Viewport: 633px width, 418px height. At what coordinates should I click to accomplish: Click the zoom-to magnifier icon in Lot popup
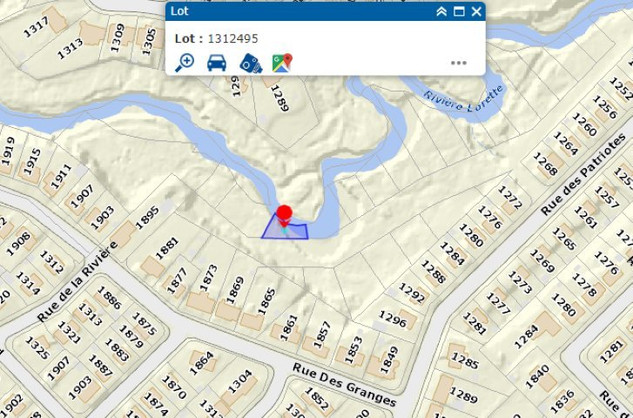(184, 63)
